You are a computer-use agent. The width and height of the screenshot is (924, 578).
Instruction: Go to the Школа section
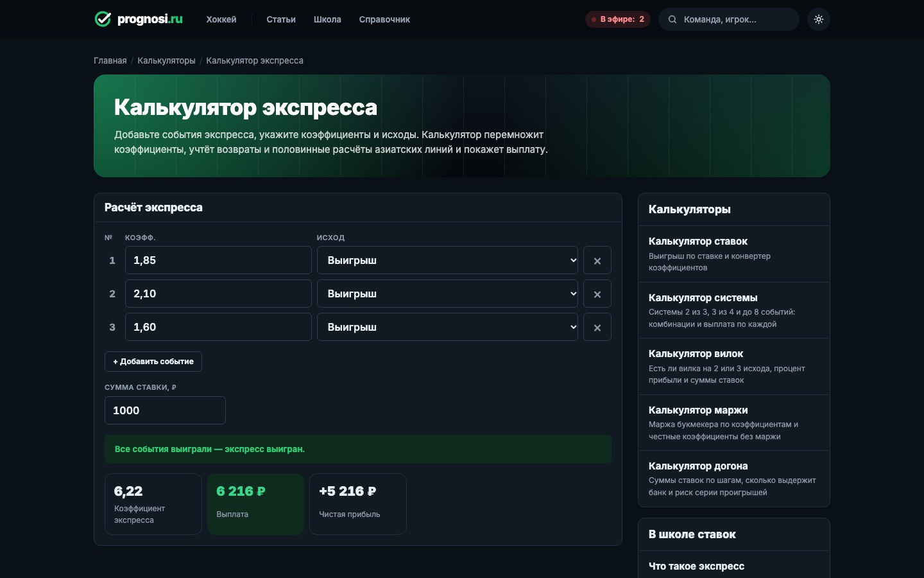pos(327,19)
